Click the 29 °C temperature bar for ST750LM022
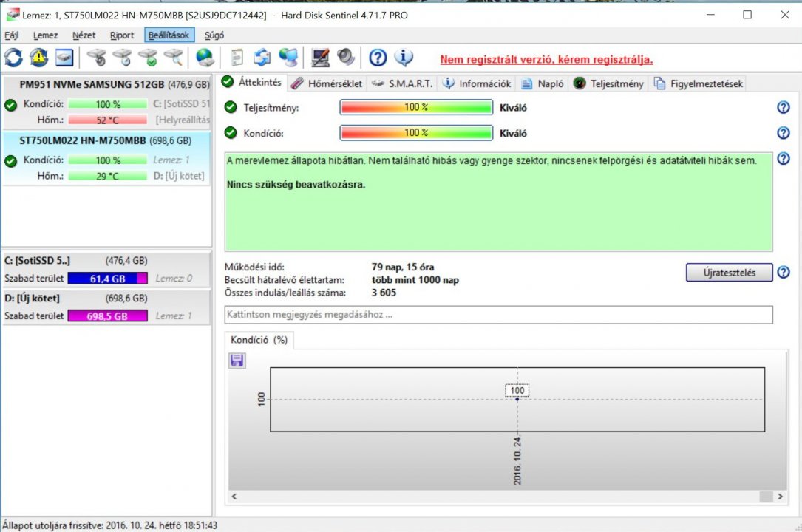The height and width of the screenshot is (532, 802). pos(107,177)
